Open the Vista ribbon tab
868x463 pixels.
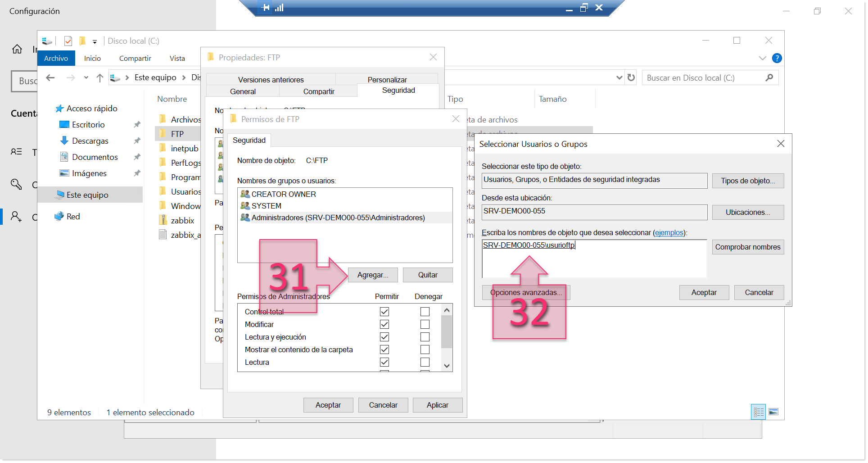click(177, 58)
